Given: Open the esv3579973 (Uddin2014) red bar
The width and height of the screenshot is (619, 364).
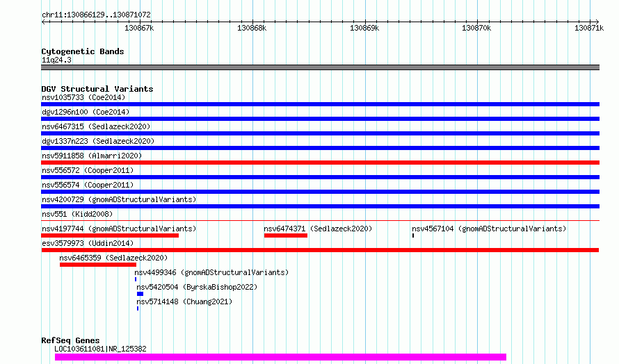Looking at the screenshot, I should point(320,250).
